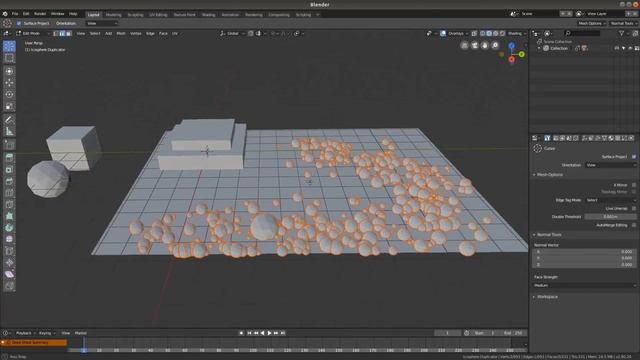Select the Bevel tool
This screenshot has width=640, height=360.
9,181
